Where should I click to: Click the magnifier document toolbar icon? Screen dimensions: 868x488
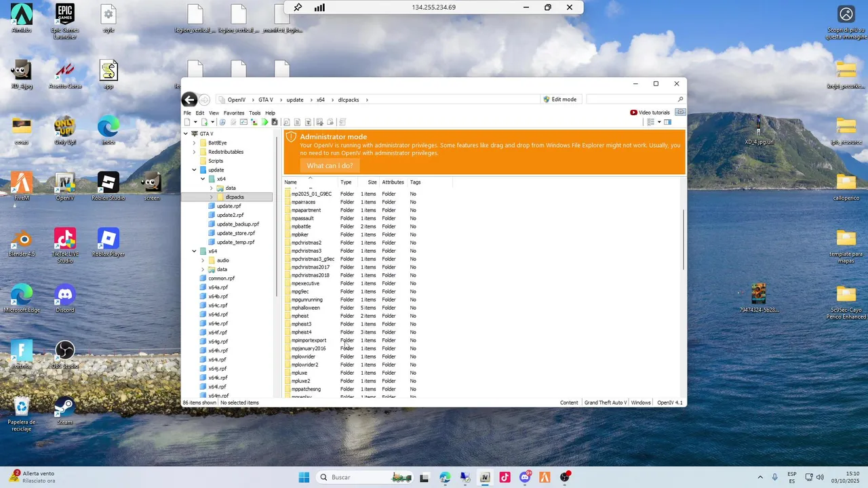click(287, 122)
